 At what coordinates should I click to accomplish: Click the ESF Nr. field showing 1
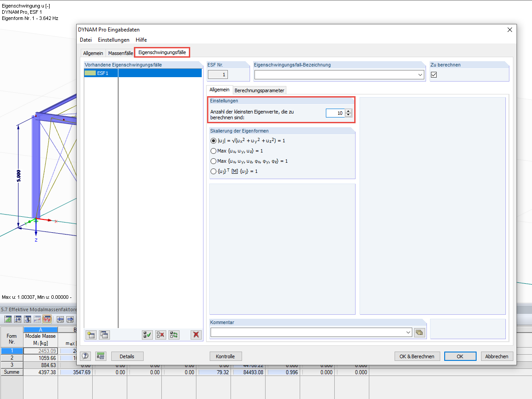coord(218,75)
